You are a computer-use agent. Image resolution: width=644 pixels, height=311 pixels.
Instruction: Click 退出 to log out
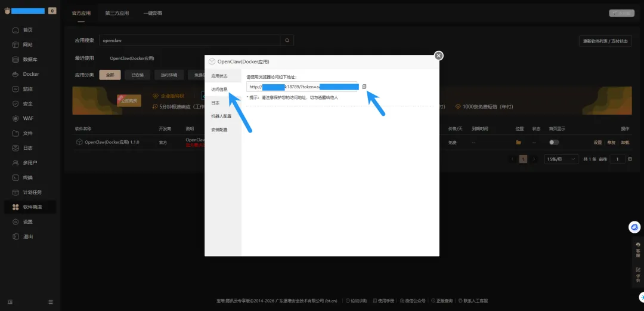(29, 236)
